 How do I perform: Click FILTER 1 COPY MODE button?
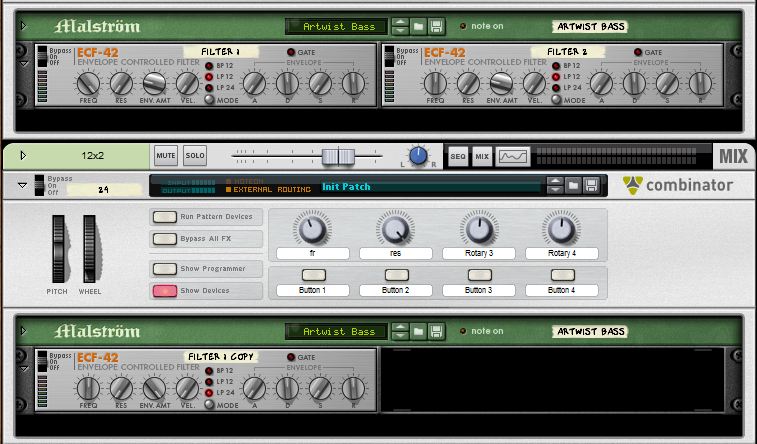(x=209, y=405)
